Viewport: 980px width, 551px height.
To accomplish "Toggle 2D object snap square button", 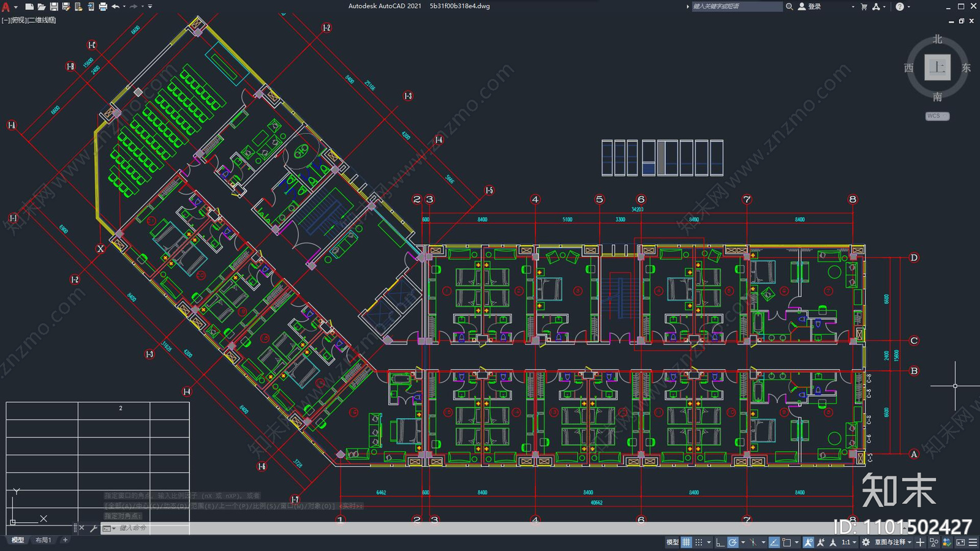I will [x=786, y=542].
